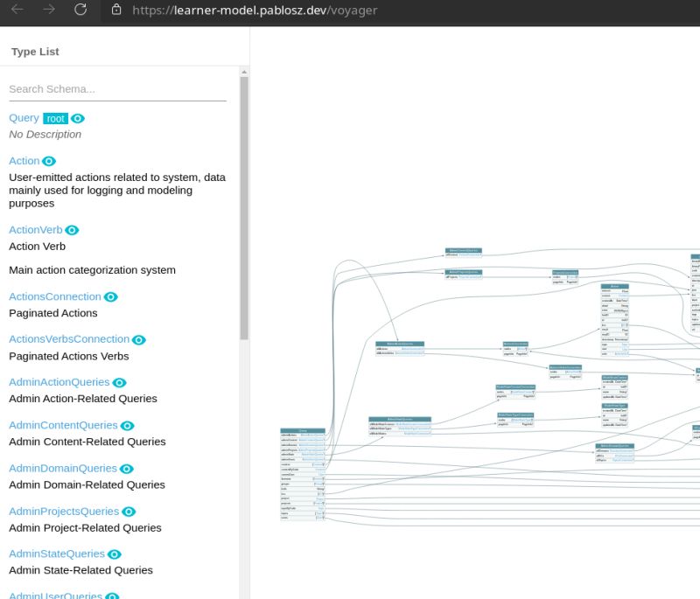The height and width of the screenshot is (599, 700).
Task: Toggle the eye icon for ActionsVerbsConnection
Action: point(138,339)
